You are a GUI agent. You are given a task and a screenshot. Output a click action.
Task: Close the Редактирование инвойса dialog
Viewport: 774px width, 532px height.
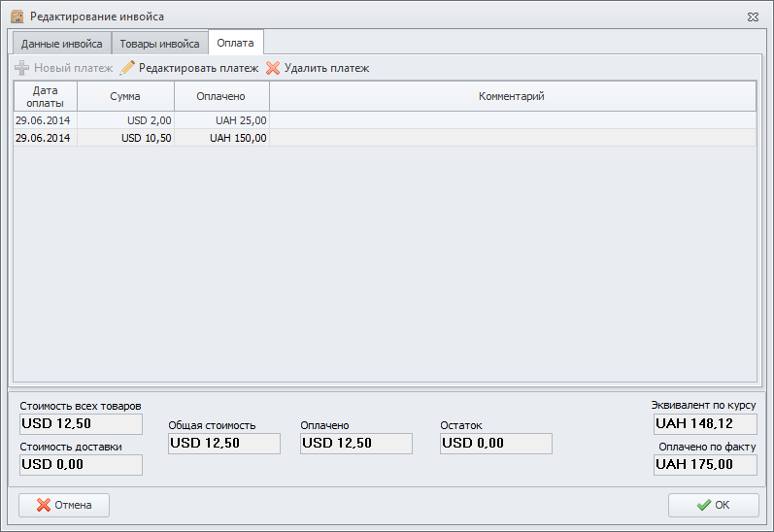coord(753,17)
